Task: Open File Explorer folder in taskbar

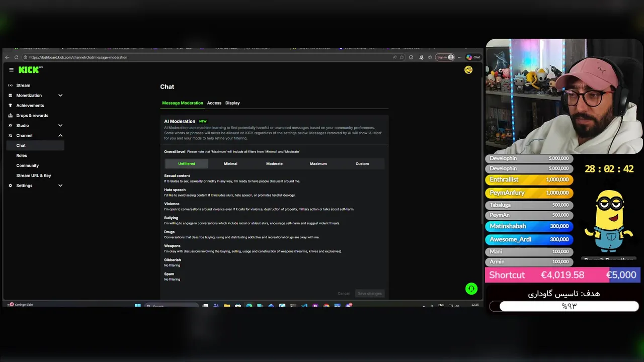Action: (x=227, y=305)
